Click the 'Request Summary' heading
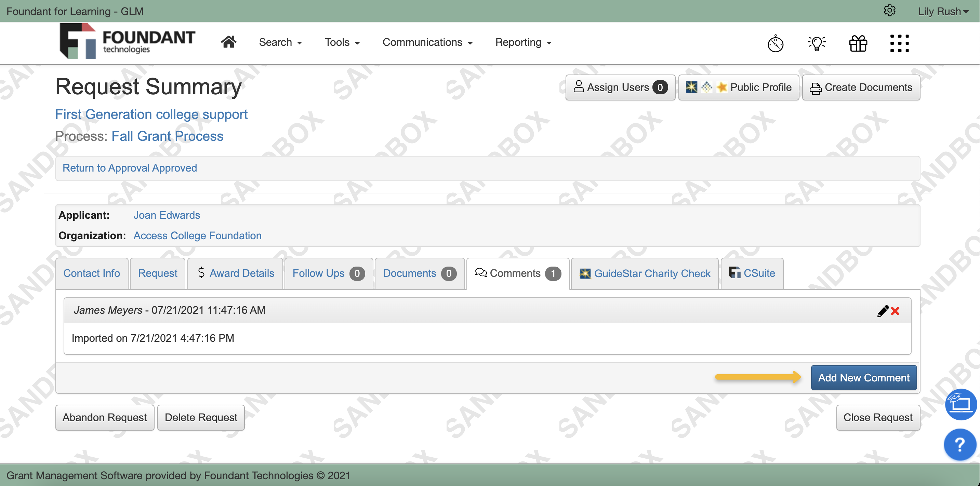The width and height of the screenshot is (980, 486). pyautogui.click(x=148, y=87)
